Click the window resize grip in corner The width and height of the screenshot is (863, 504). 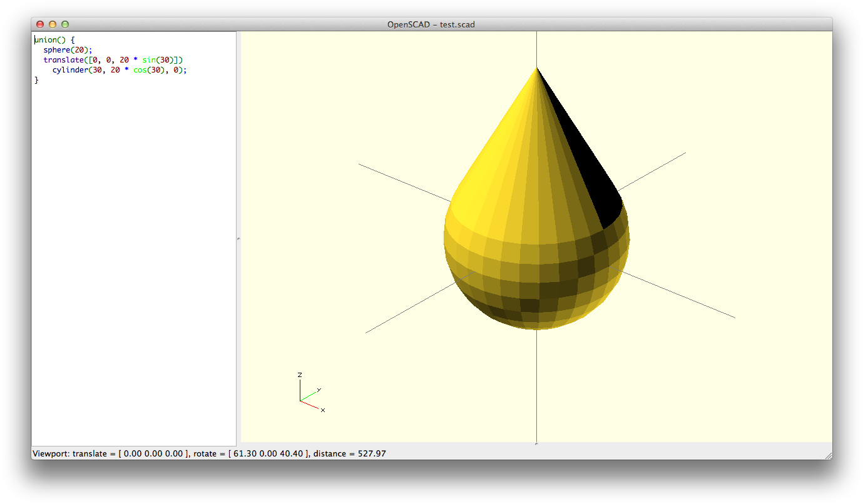point(828,456)
